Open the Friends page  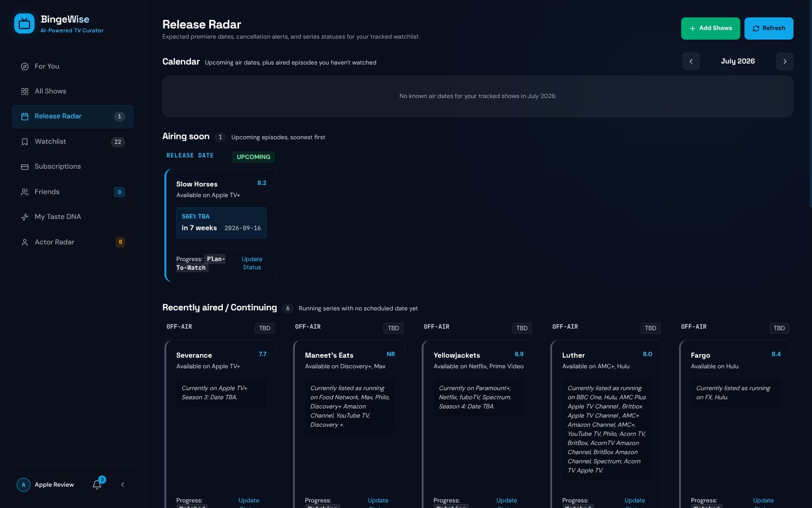(x=73, y=192)
